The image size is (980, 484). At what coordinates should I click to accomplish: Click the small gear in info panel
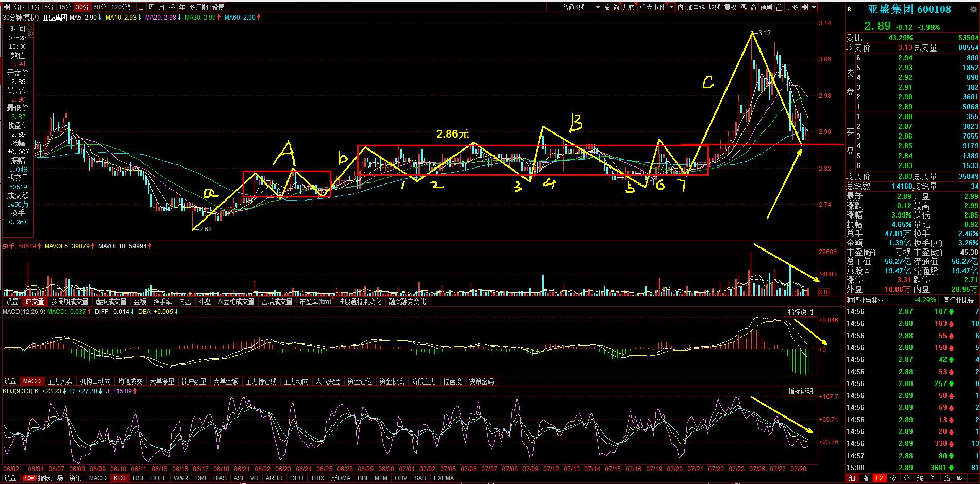click(x=30, y=34)
